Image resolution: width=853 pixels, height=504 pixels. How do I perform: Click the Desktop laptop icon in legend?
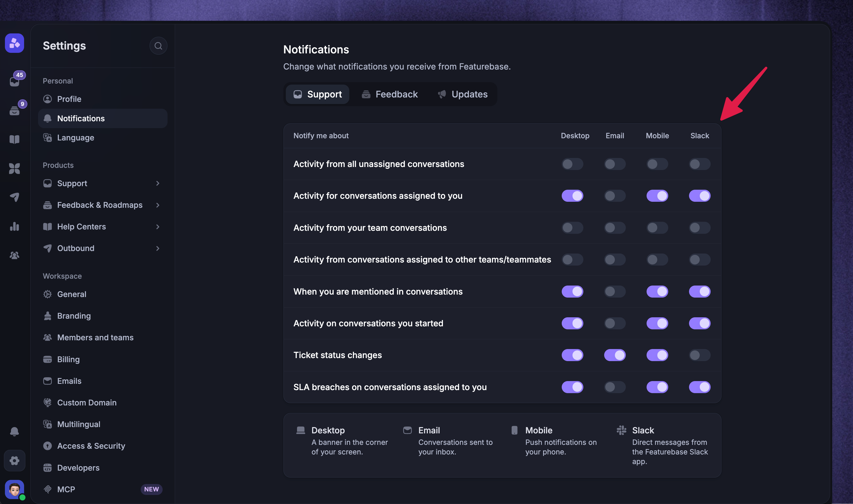tap(301, 430)
